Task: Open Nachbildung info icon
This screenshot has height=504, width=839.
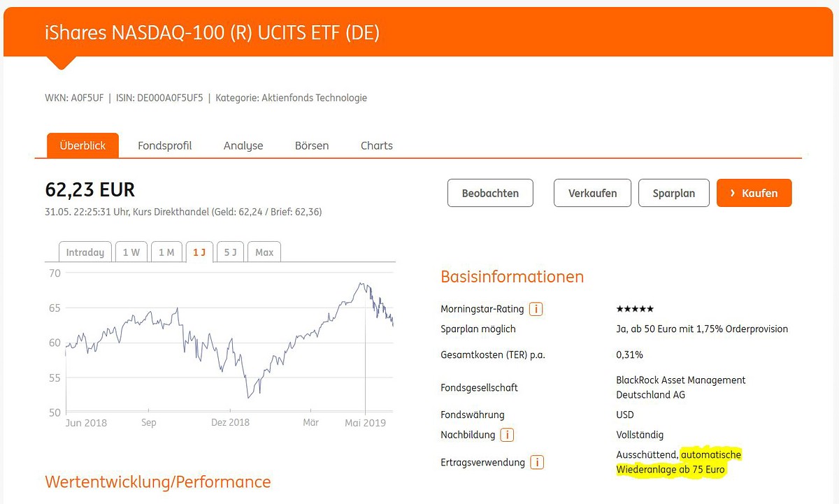Action: click(x=507, y=435)
